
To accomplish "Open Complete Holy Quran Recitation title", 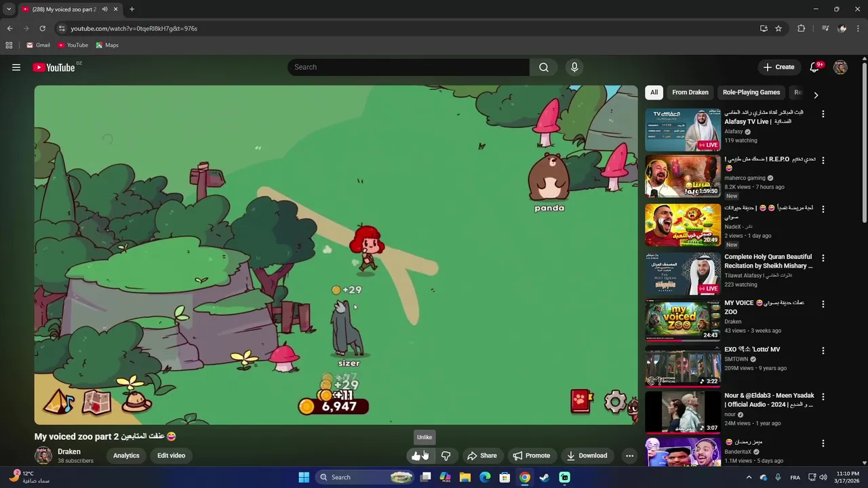I will pyautogui.click(x=768, y=262).
